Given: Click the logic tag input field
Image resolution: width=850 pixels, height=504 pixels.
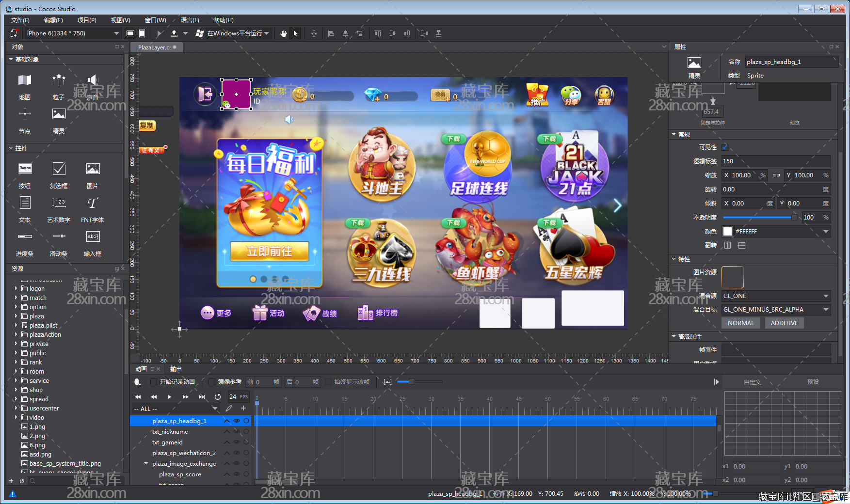Looking at the screenshot, I should click(x=775, y=161).
